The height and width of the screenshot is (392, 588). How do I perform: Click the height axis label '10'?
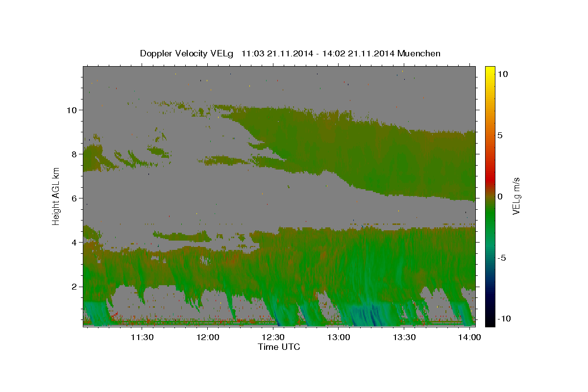(72, 110)
